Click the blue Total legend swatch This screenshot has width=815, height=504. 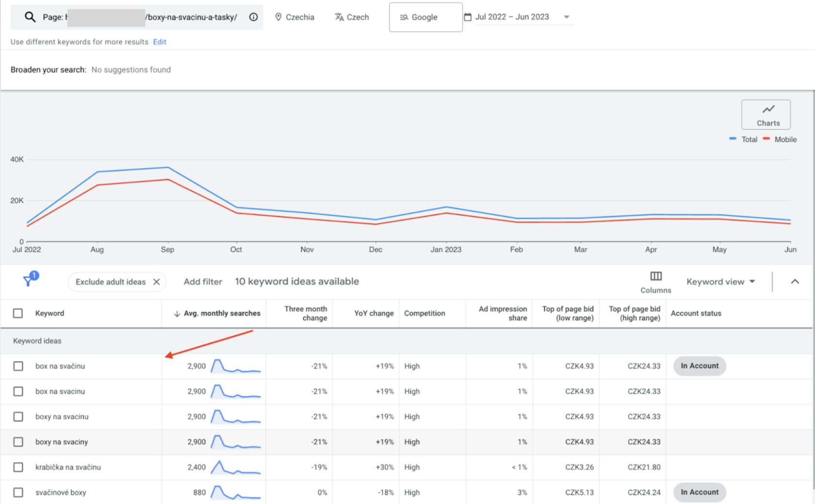pos(733,139)
